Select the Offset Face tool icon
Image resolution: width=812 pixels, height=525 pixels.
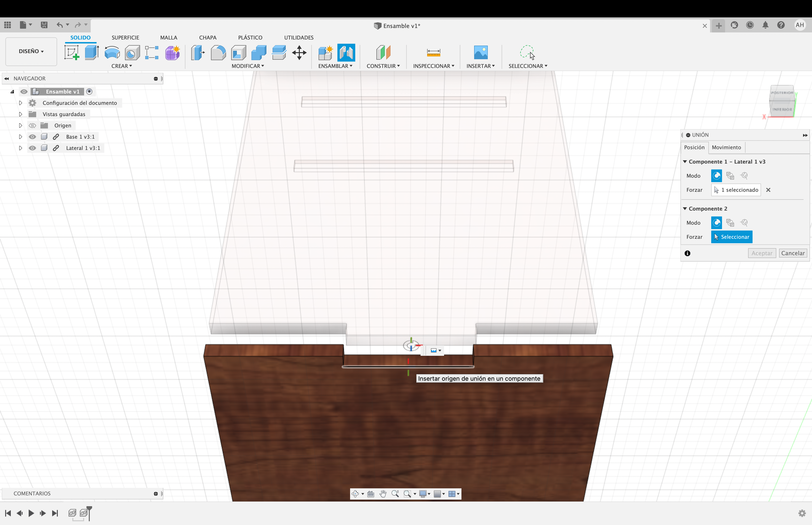(279, 53)
